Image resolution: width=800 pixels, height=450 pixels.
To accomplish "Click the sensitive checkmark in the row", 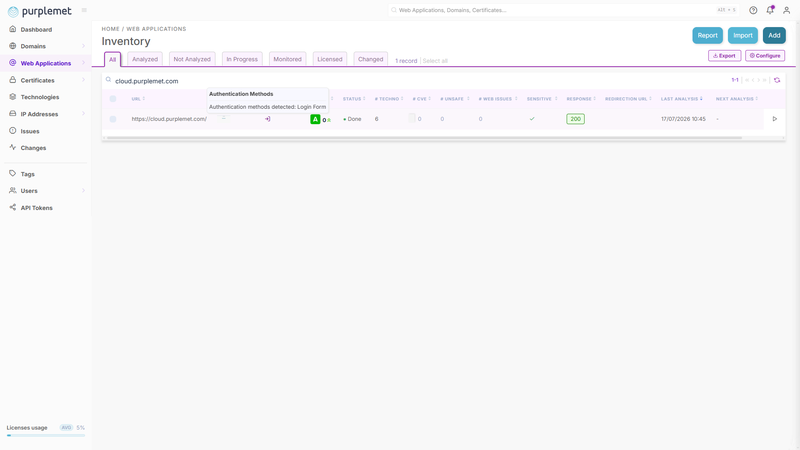I will pos(532,119).
